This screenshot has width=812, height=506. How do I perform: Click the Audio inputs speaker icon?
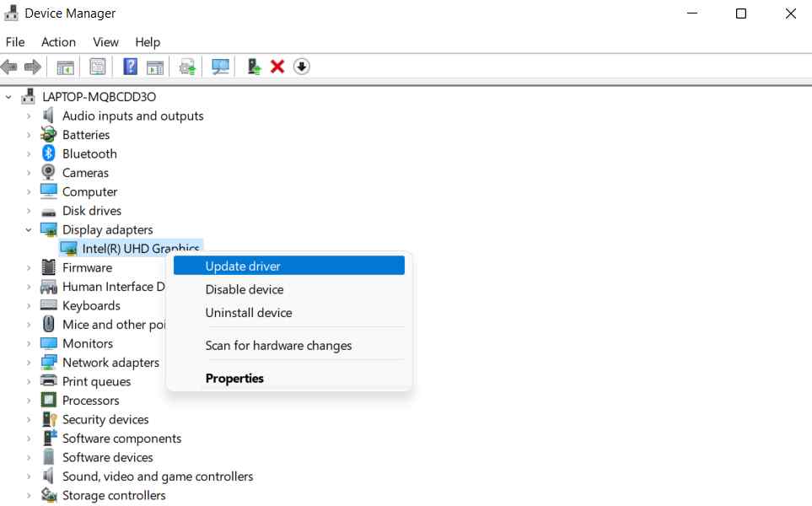pyautogui.click(x=48, y=116)
